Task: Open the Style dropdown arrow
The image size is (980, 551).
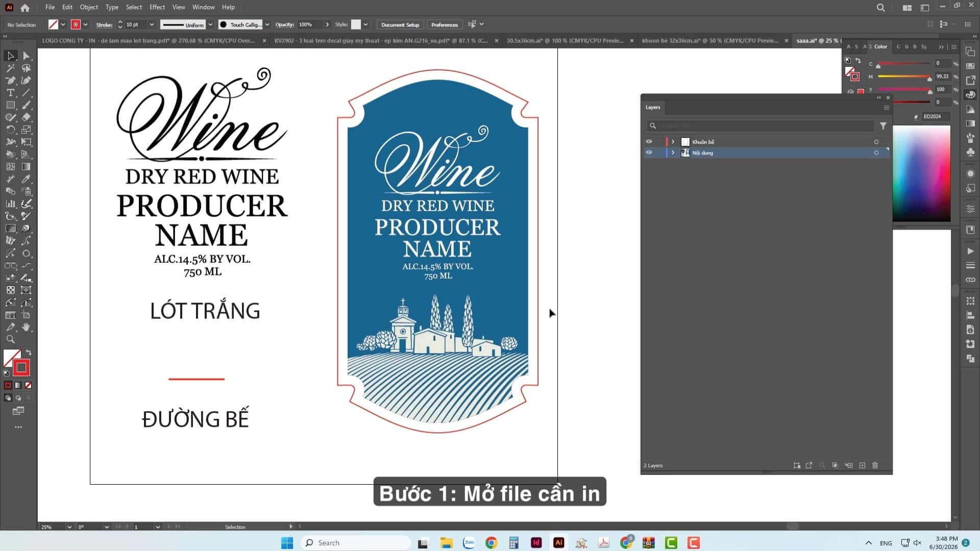Action: coord(365,24)
